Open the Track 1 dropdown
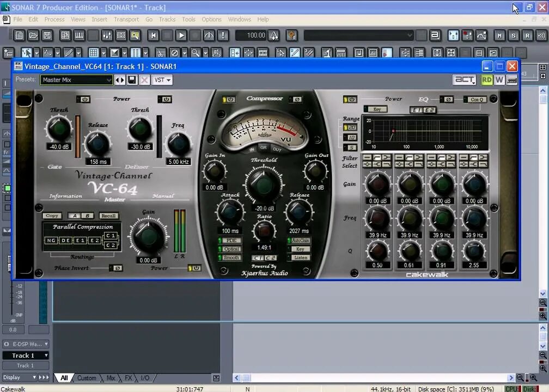The height and width of the screenshot is (392, 549). tap(26, 355)
